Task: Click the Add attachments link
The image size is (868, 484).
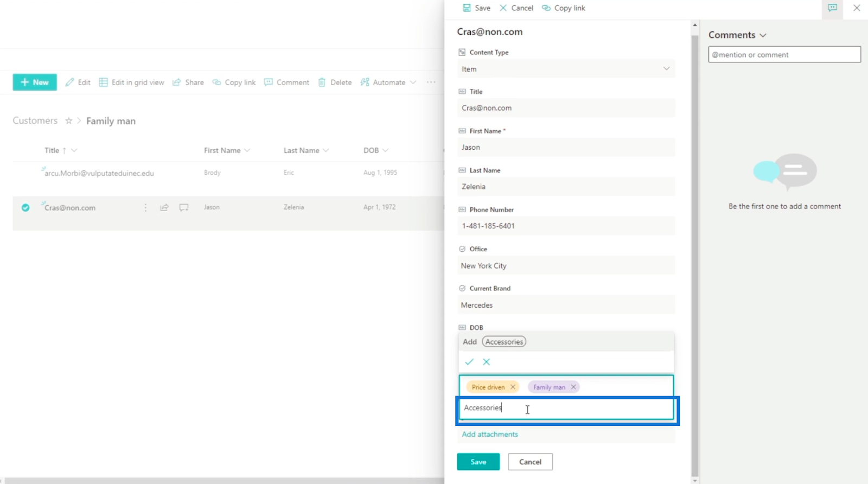Action: point(490,434)
